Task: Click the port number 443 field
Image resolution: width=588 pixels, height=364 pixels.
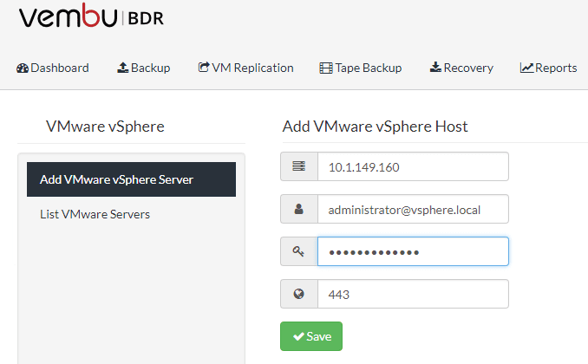Action: click(413, 294)
